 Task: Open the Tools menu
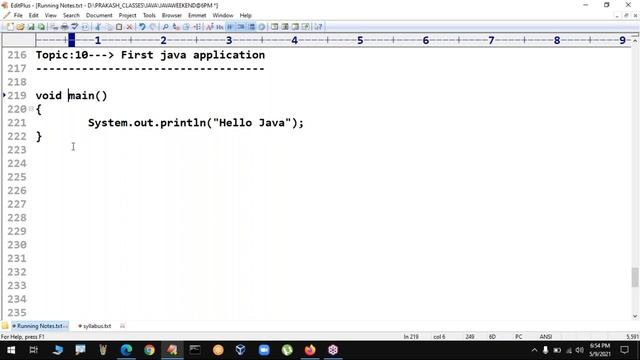coord(149,15)
